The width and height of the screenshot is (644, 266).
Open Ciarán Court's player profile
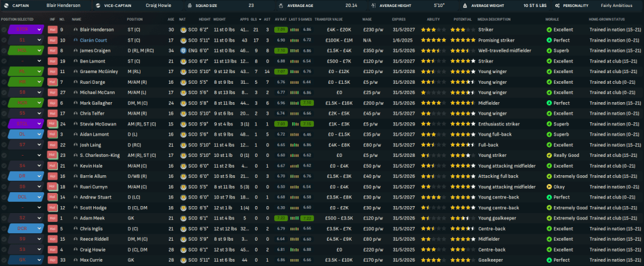[x=95, y=40]
